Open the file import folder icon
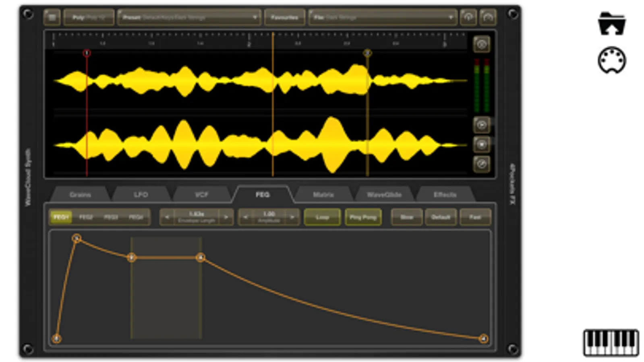 611,24
